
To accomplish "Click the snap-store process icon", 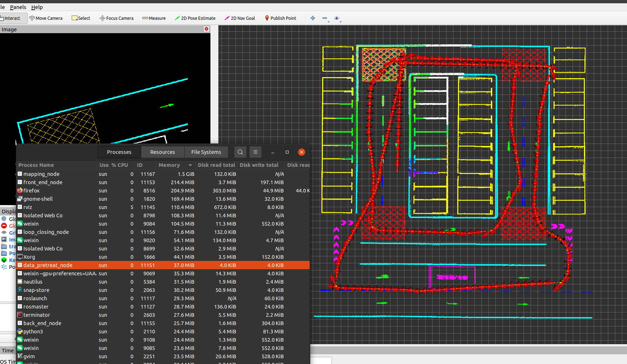I will pos(20,290).
